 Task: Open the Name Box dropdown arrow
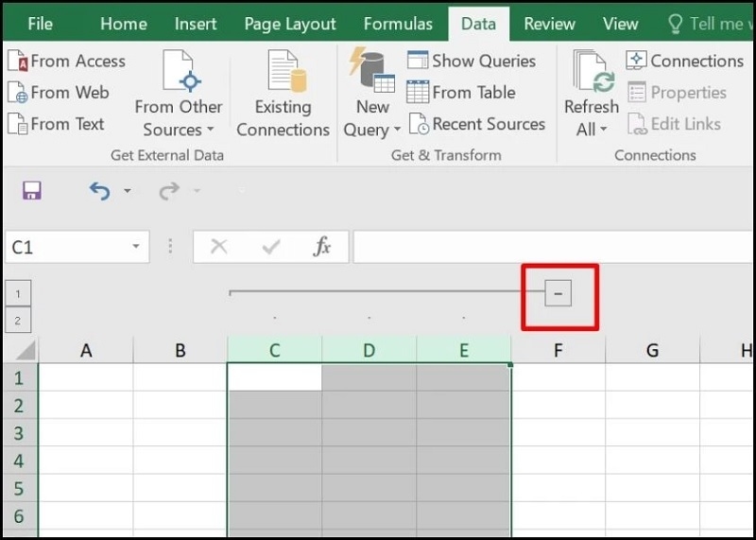pyautogui.click(x=136, y=247)
